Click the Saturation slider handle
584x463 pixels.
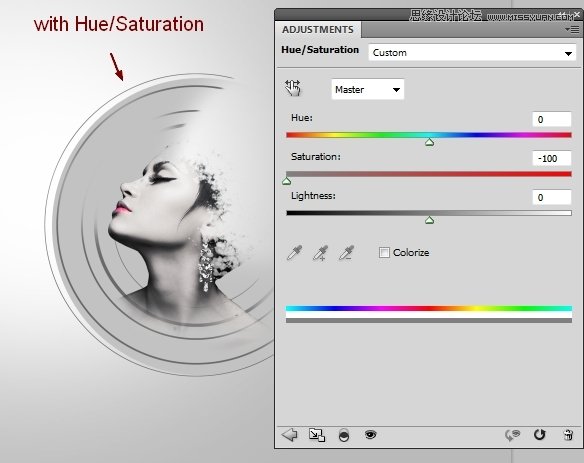(286, 181)
